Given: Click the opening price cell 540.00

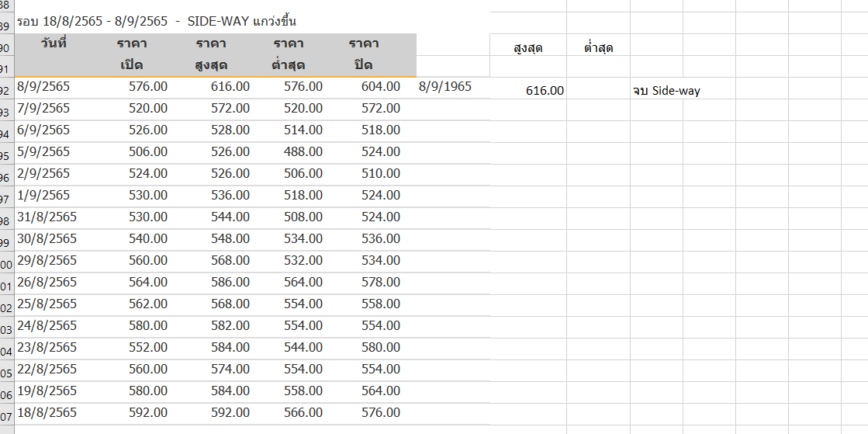Looking at the screenshot, I should pos(147,239).
